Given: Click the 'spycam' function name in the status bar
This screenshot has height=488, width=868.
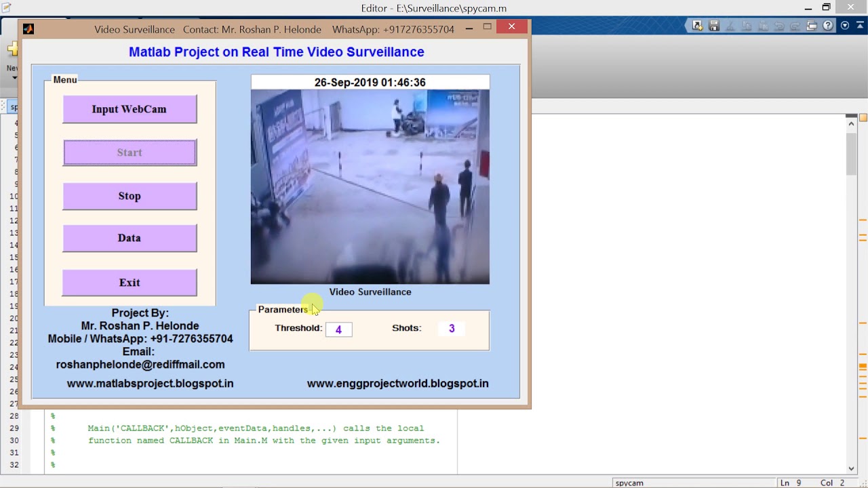Looking at the screenshot, I should pyautogui.click(x=629, y=483).
